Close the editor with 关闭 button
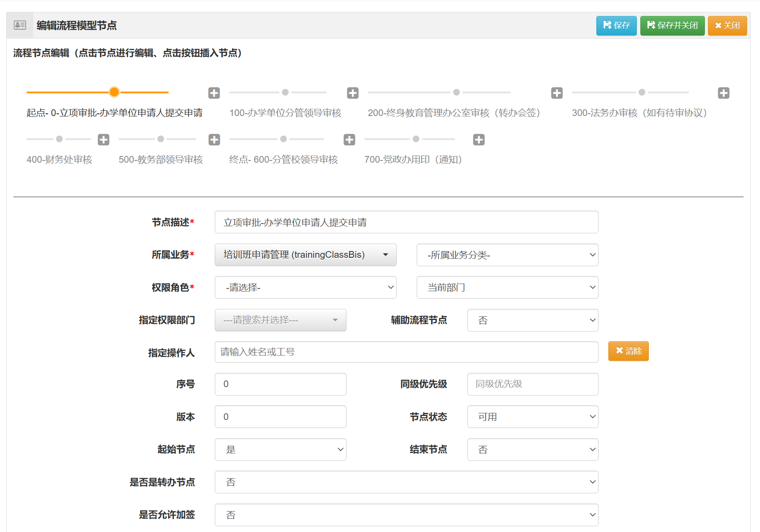The width and height of the screenshot is (760, 532). click(x=727, y=25)
